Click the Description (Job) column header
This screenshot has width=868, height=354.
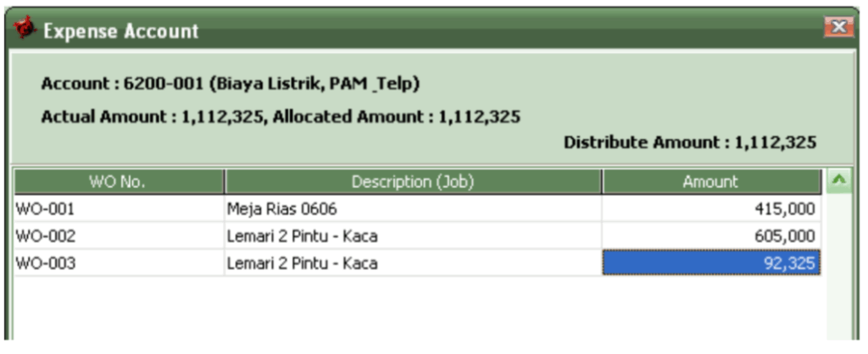click(x=413, y=181)
